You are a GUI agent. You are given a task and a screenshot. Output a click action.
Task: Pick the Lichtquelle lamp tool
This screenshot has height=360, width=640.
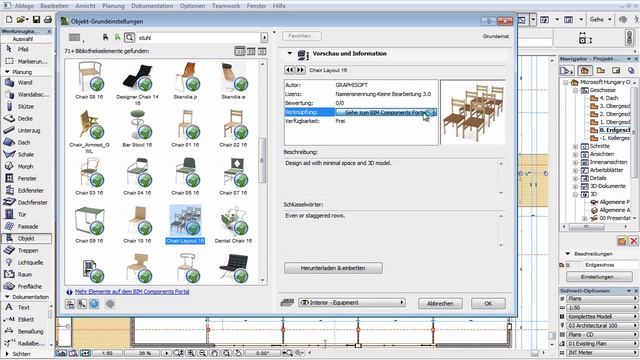(30, 262)
